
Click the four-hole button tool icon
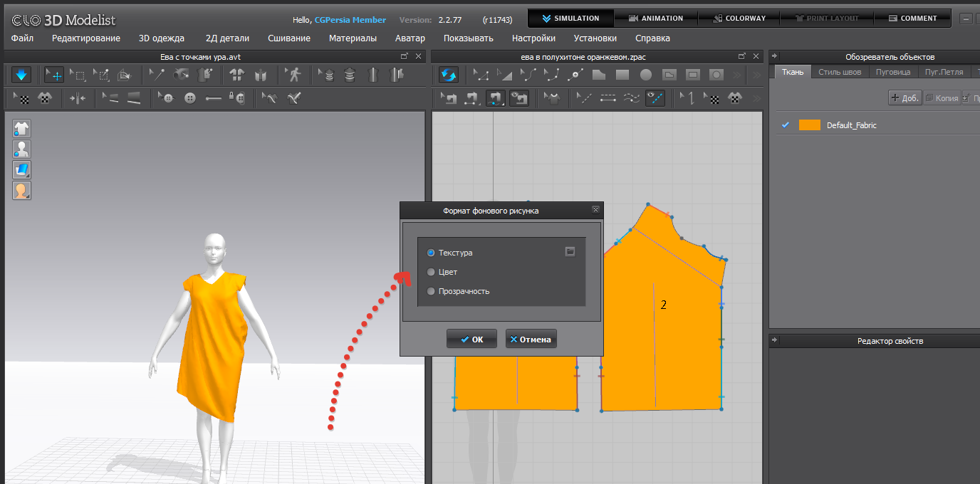[189, 98]
